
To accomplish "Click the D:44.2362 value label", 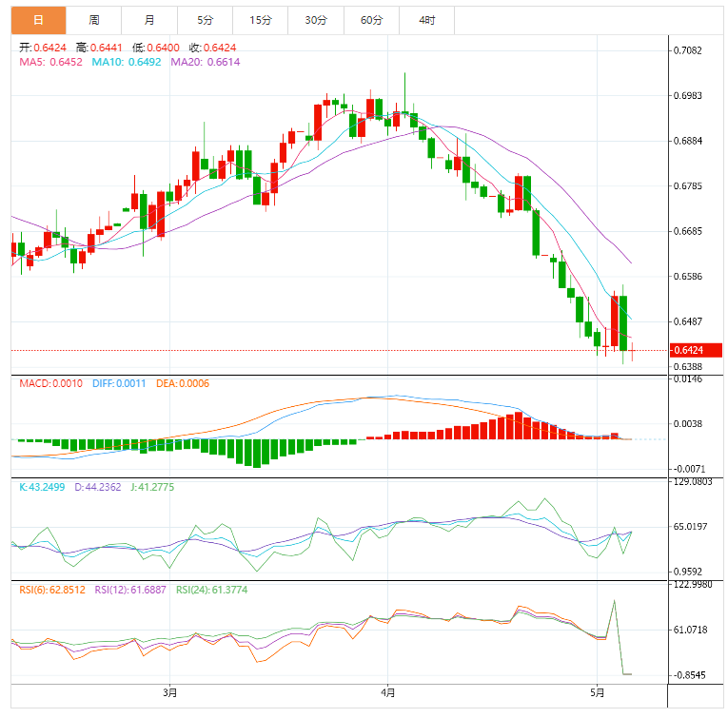I will click(97, 487).
